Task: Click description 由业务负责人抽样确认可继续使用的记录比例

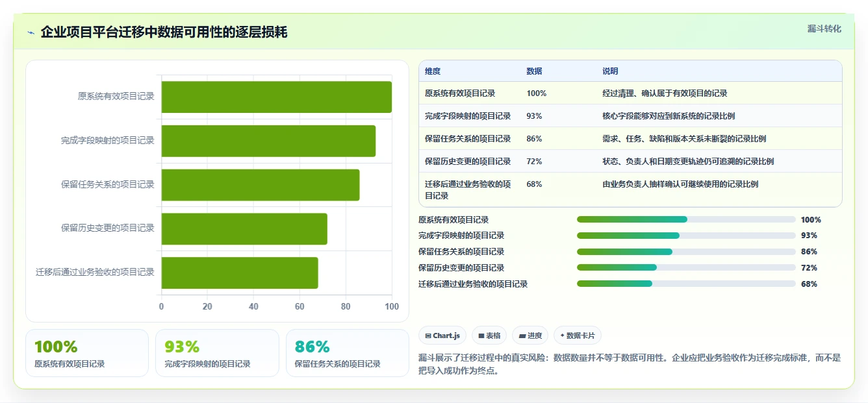Action: click(x=680, y=184)
